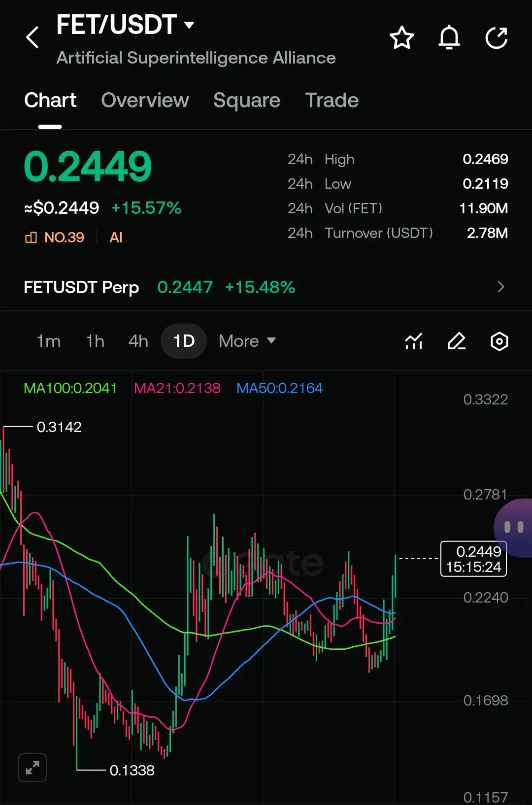
Task: Tap the current price tag 0.2449 15:15:24
Action: 473,559
